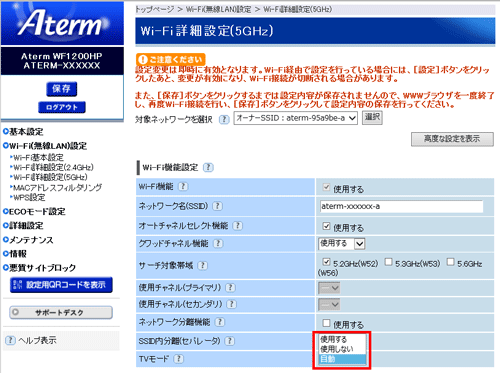Go to WPS設定 page
The image size is (500, 373).
tap(28, 197)
